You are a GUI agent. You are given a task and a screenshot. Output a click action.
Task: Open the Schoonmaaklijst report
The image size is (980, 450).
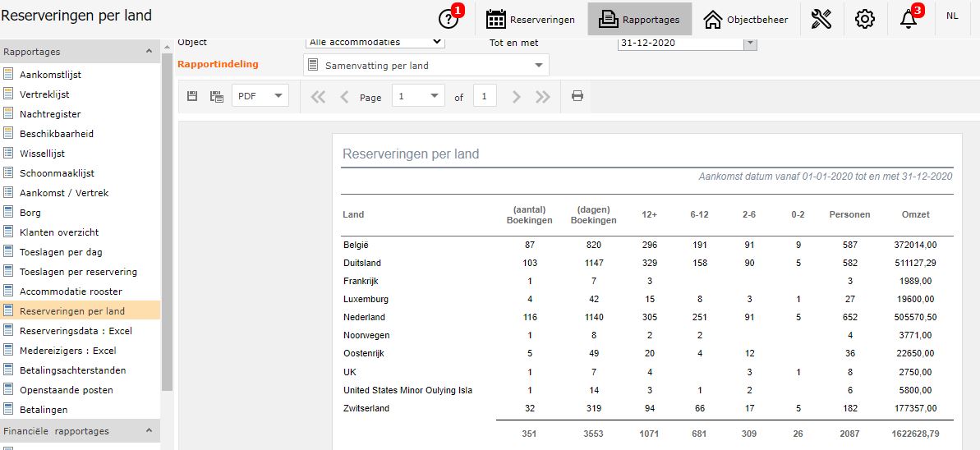(57, 173)
